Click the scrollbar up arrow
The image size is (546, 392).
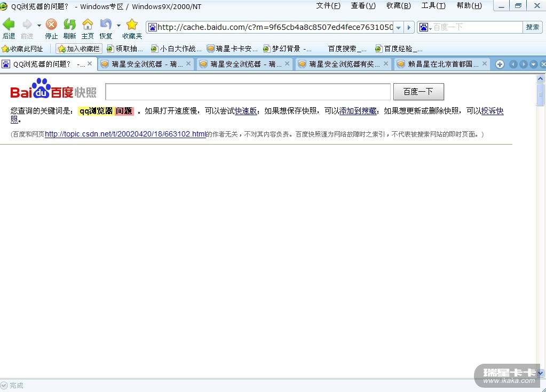pyautogui.click(x=541, y=78)
